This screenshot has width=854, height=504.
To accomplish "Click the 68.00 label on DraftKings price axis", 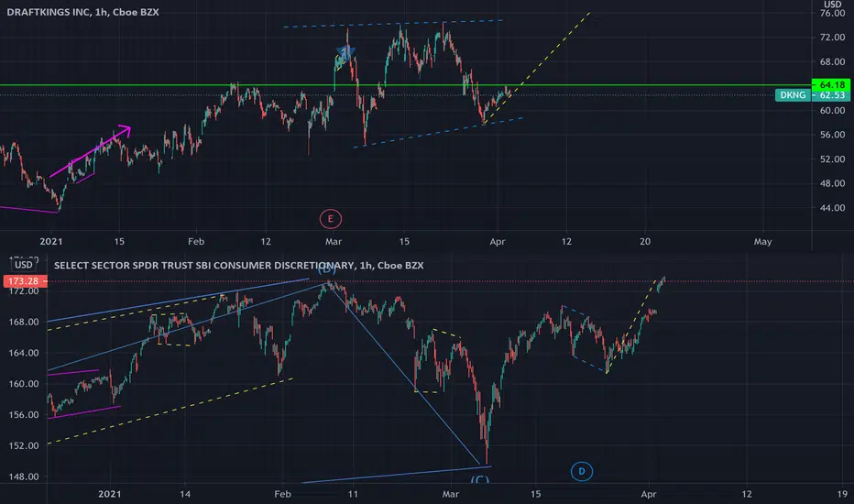I will click(x=832, y=61).
